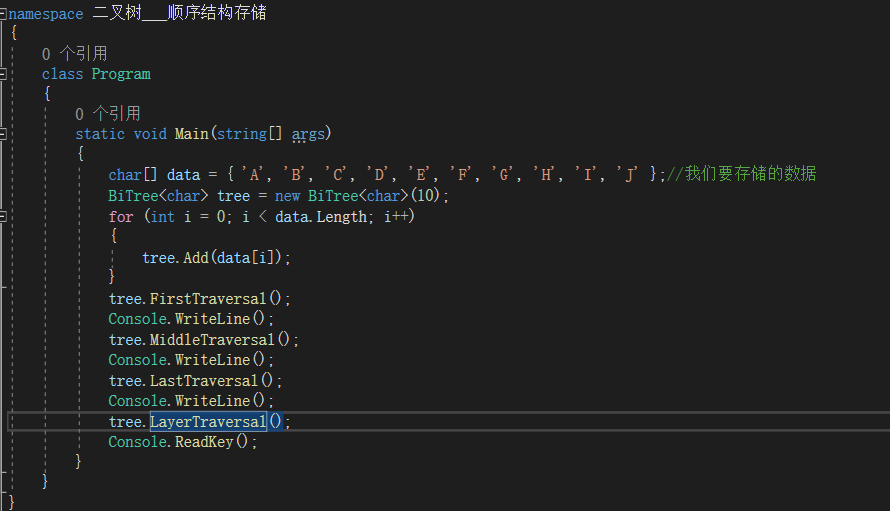Viewport: 890px width, 511px height.
Task: Open the references link above class Program
Action: pos(74,53)
